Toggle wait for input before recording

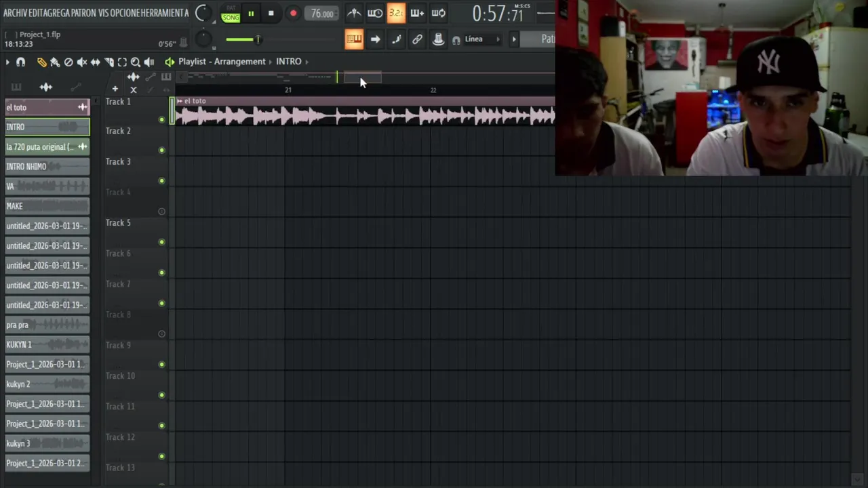[x=375, y=13]
